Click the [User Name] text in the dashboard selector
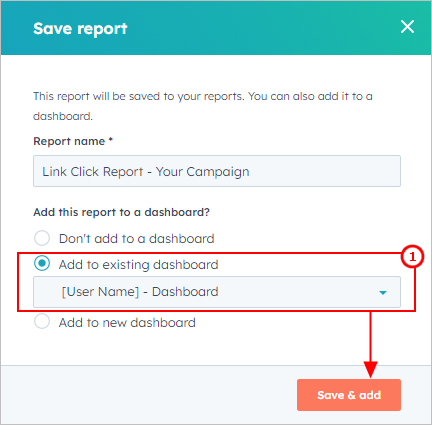This screenshot has width=432, height=425. tap(100, 292)
